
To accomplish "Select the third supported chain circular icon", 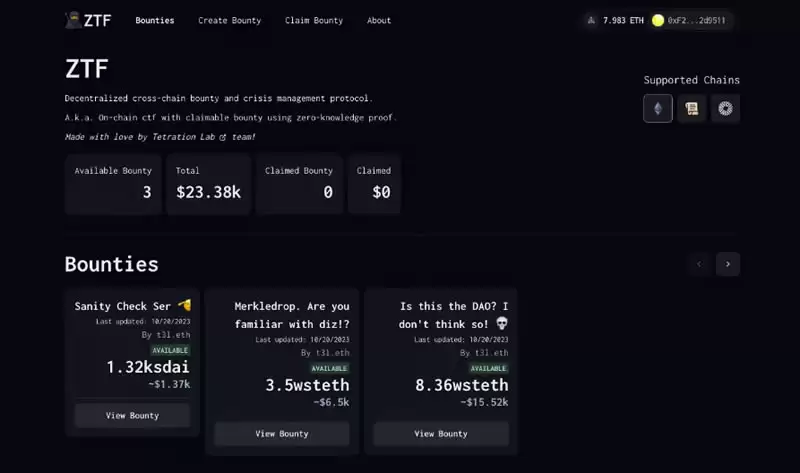I will 726,108.
